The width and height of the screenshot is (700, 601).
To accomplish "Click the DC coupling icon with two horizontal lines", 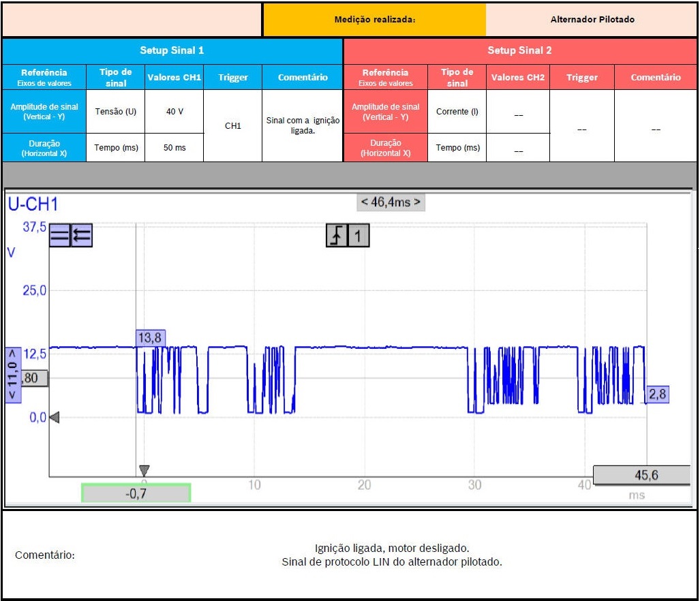I will click(x=59, y=236).
